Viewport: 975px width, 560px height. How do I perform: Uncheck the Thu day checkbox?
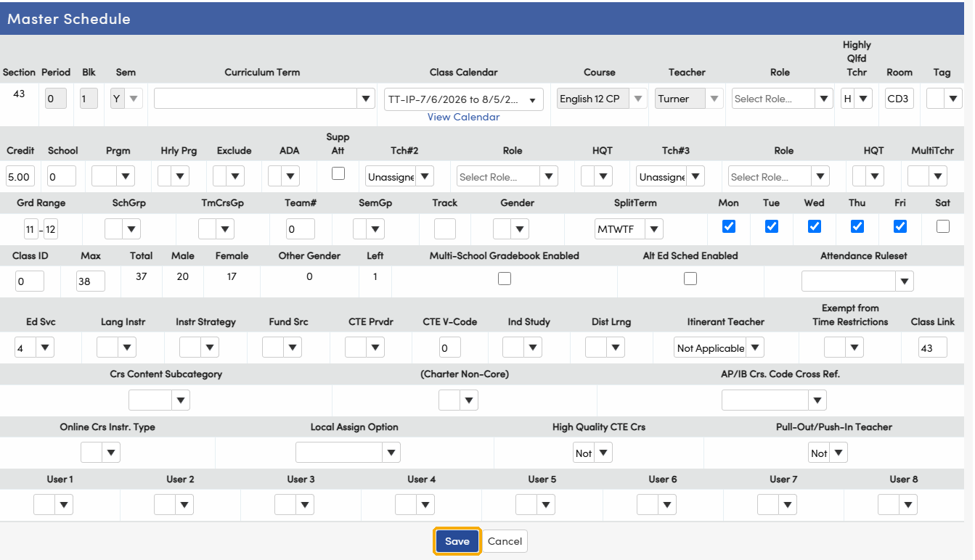click(x=857, y=226)
